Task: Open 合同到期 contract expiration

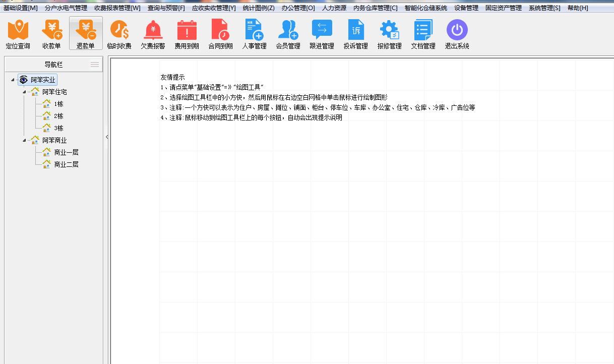Action: coord(221,34)
